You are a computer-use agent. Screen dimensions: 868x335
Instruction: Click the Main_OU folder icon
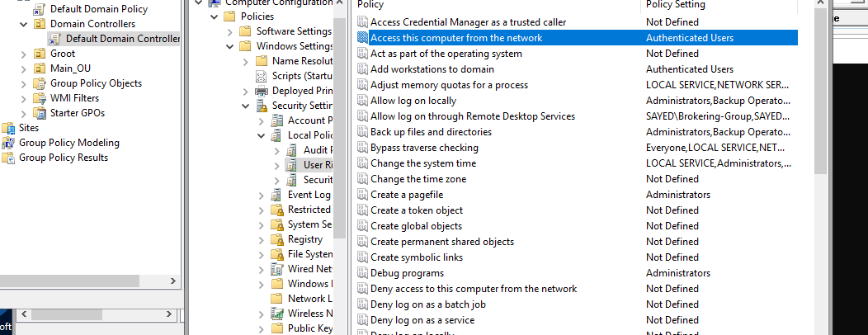point(40,68)
